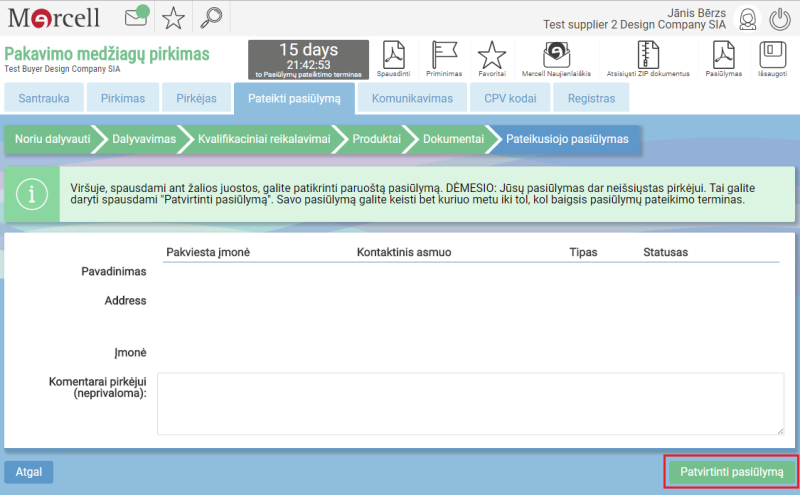800x495 pixels.
Task: Go to the Produktai step
Action: pyautogui.click(x=376, y=139)
